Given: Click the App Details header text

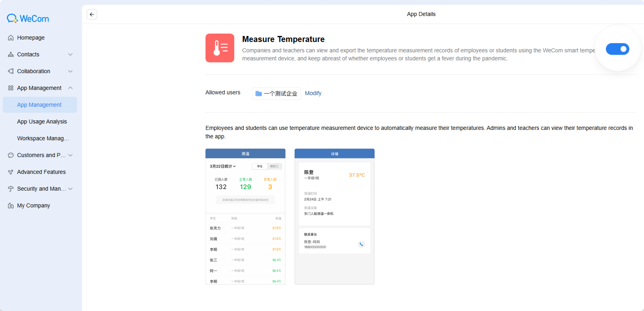Looking at the screenshot, I should click(x=421, y=14).
